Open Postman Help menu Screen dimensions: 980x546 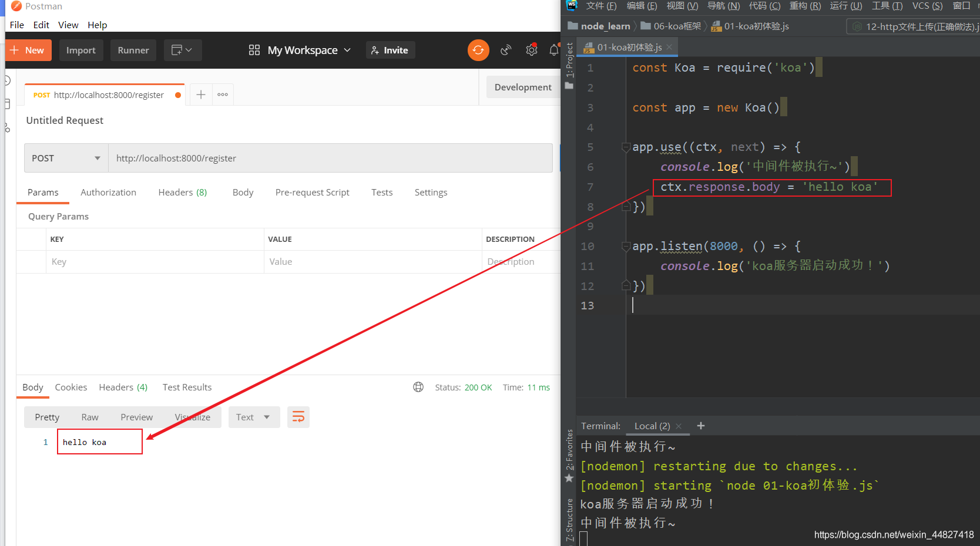[98, 25]
